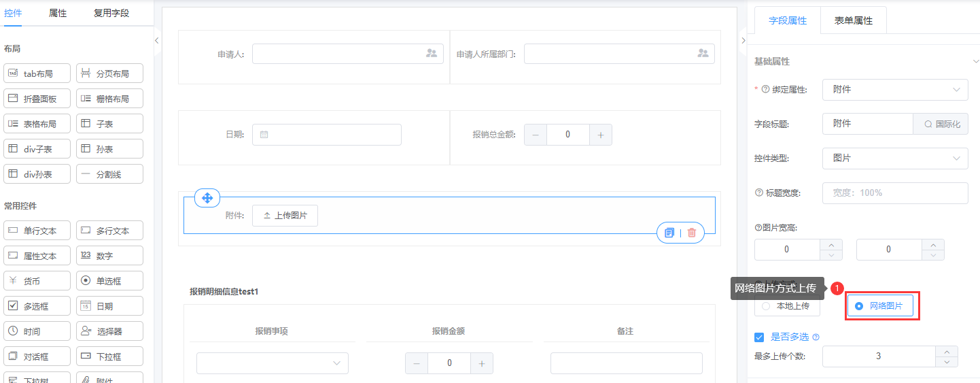Click the move handle on 附件 field
980x383 pixels.
pos(207,198)
